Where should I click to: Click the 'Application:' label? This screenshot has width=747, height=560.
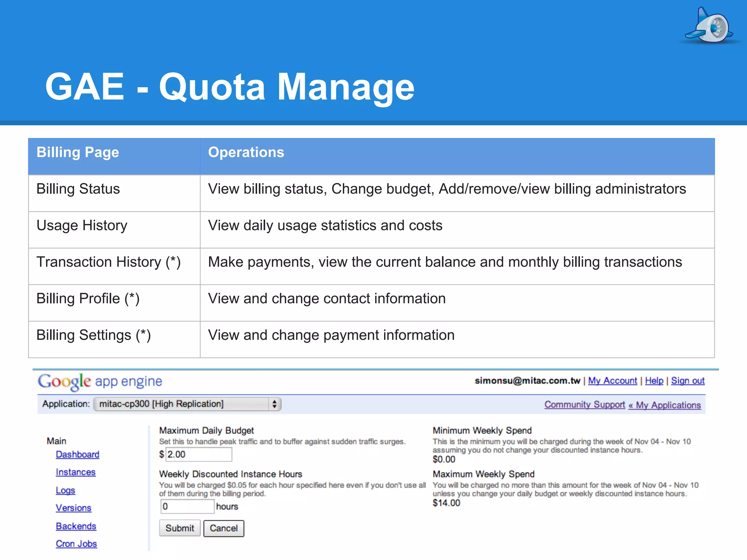click(x=66, y=404)
